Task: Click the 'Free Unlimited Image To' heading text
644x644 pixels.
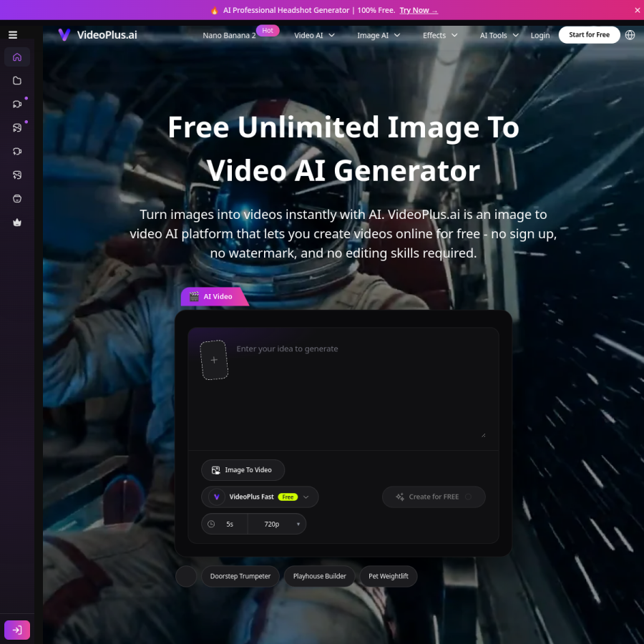Action: coord(343,127)
